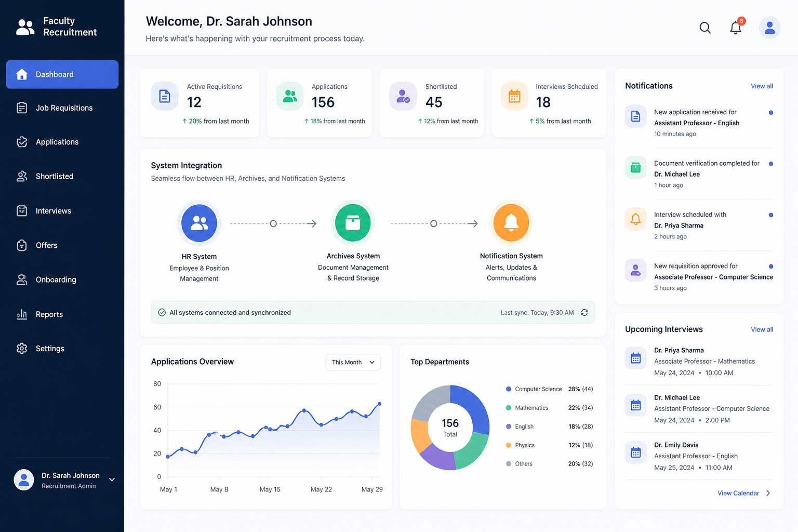The width and height of the screenshot is (798, 532).
Task: Mark Assistant Professor English notification read dot
Action: (771, 112)
